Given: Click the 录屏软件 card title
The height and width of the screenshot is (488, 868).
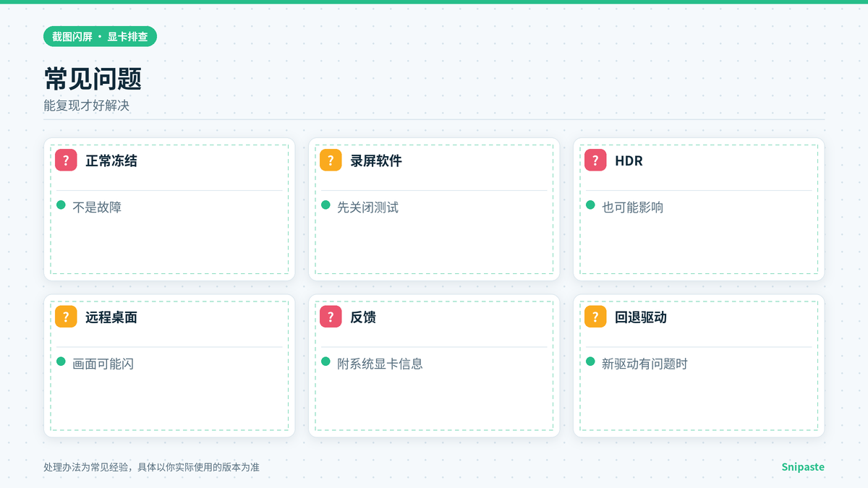Looking at the screenshot, I should tap(376, 160).
